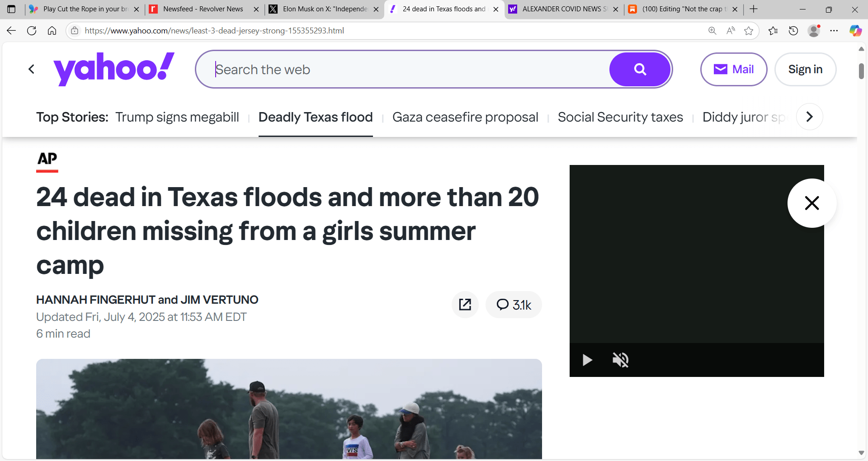Screen dimensions: 868x461
Task: Select Deadly Texas flood top story
Action: coord(316,117)
